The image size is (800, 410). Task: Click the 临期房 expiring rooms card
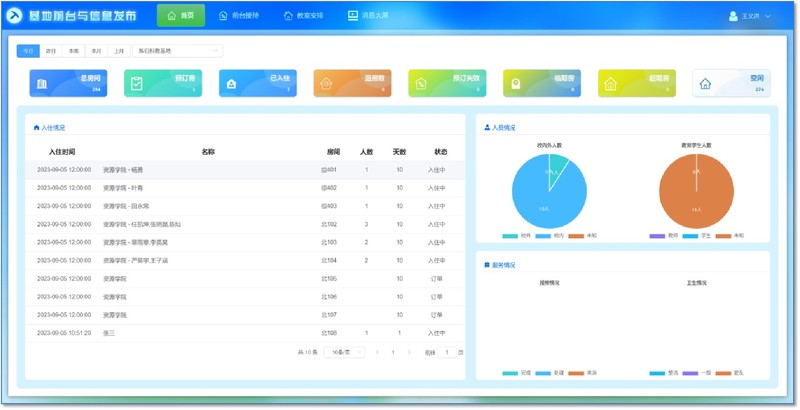[x=542, y=83]
